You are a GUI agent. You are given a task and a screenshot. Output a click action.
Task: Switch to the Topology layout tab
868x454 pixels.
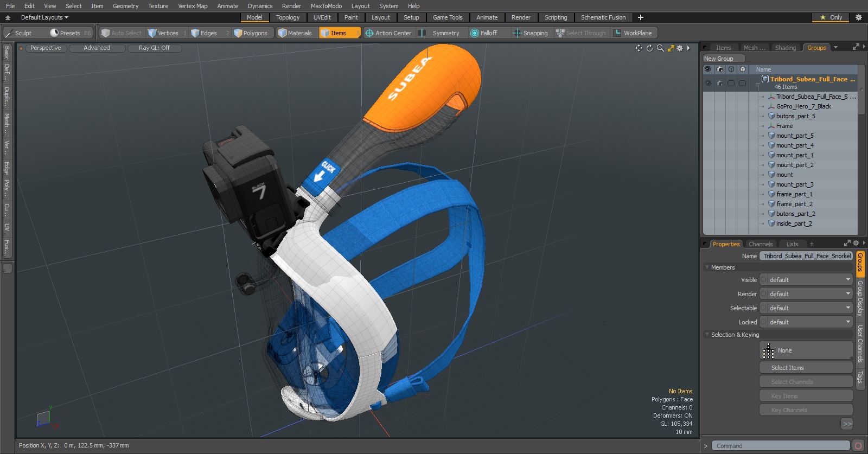[288, 17]
